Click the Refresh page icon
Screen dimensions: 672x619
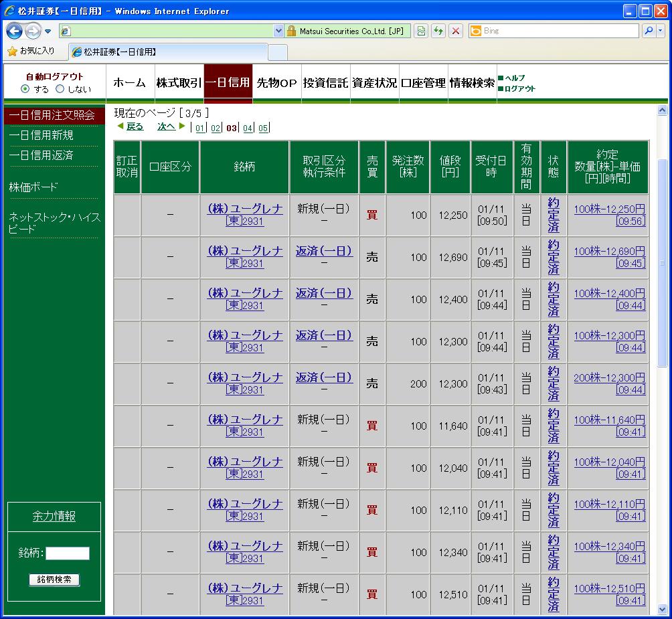pos(438,31)
